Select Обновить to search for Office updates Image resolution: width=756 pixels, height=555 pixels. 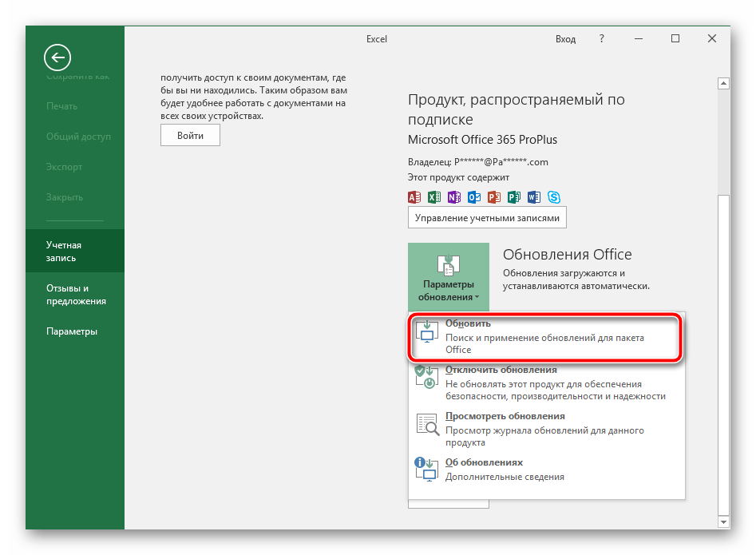547,336
